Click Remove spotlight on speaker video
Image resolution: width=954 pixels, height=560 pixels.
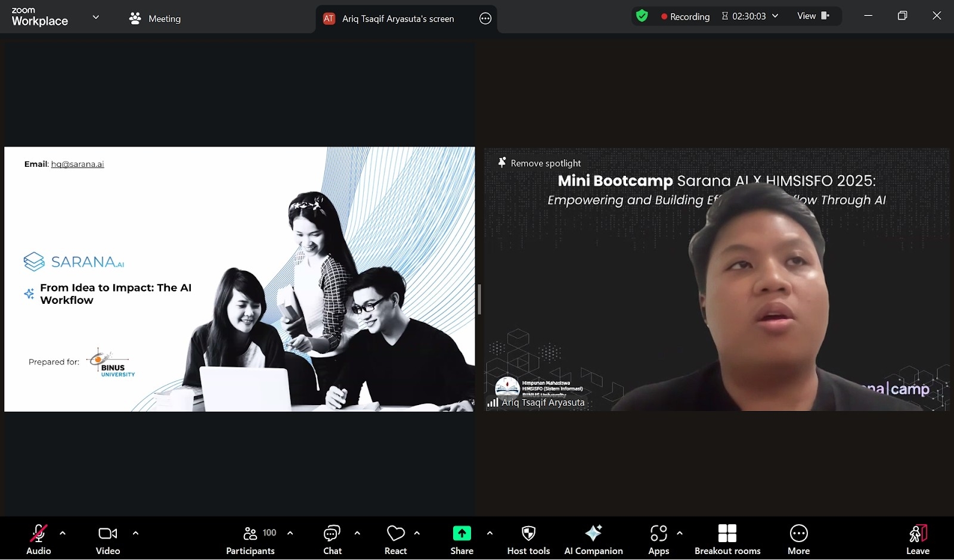(540, 163)
